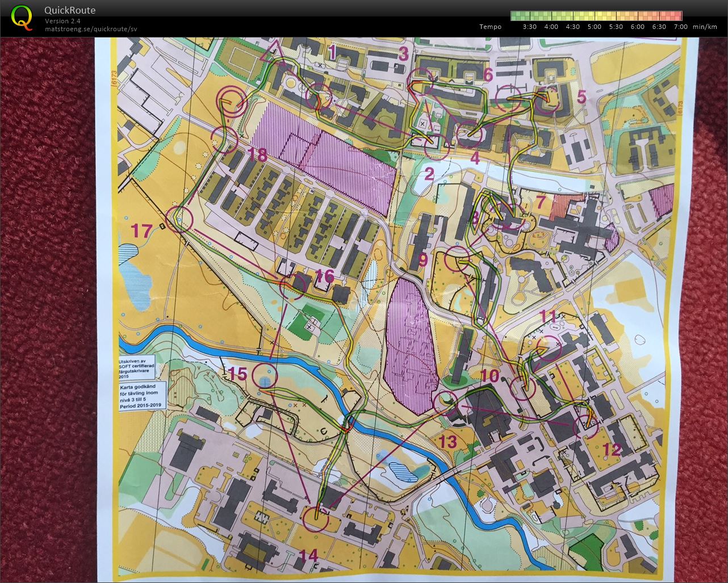The width and height of the screenshot is (728, 583).
Task: Pick the yellow middle of Tempo scale
Action: click(596, 16)
